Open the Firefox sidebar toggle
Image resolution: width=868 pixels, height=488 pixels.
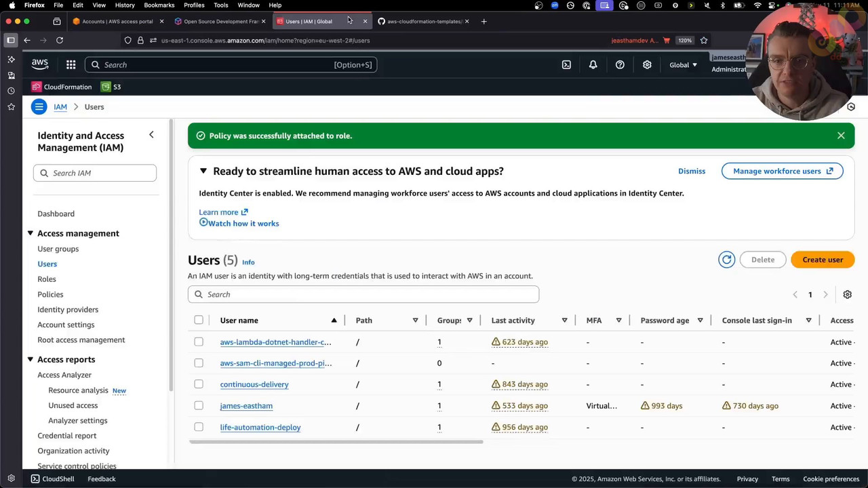click(11, 40)
